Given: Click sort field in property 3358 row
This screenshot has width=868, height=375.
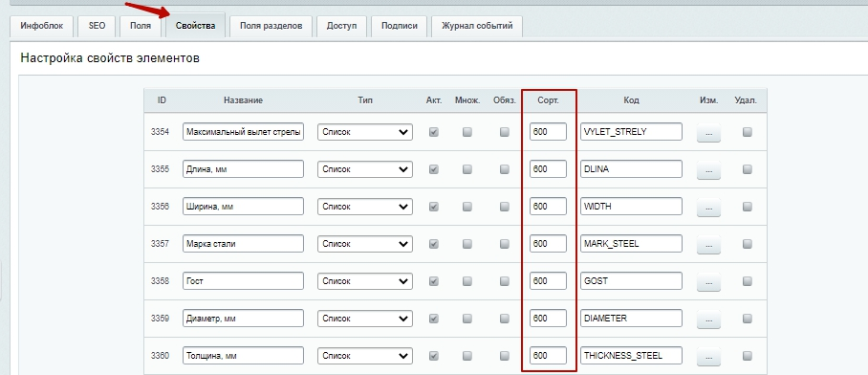Looking at the screenshot, I should 548,281.
